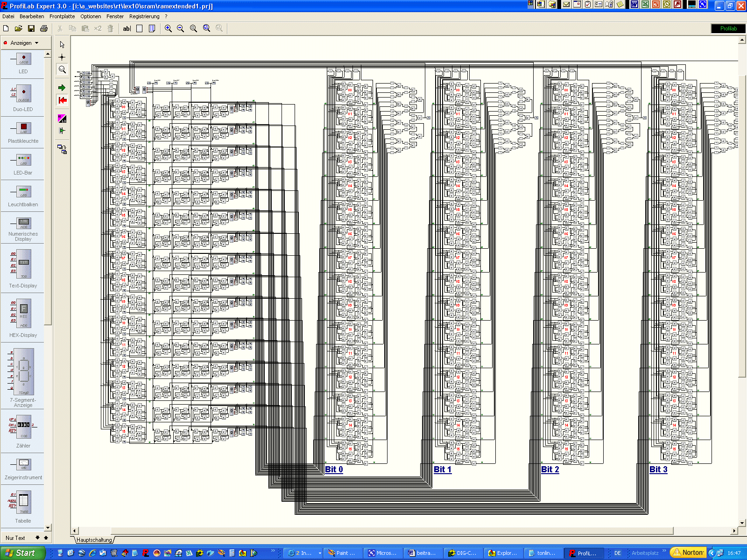
Task: Toggle the dotted grid page icon
Action: point(139,28)
